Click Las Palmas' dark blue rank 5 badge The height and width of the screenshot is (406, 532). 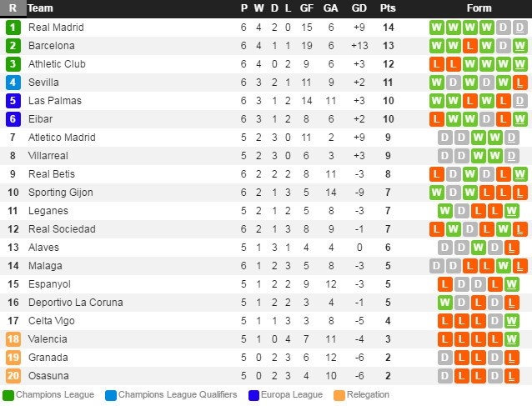click(13, 101)
